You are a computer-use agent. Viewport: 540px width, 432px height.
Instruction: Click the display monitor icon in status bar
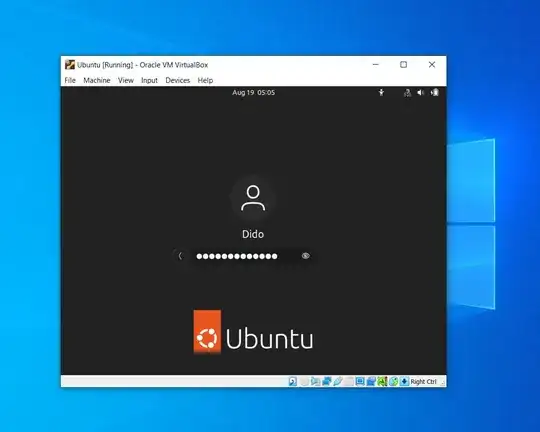360,381
